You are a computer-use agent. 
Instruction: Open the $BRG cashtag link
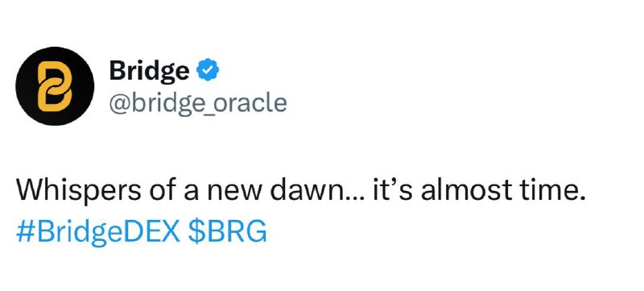pos(227,232)
